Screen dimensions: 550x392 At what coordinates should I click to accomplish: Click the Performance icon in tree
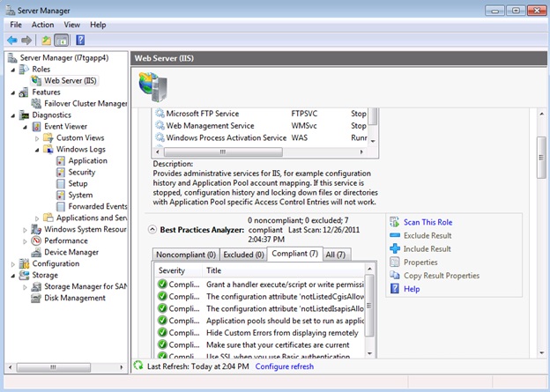[x=36, y=240]
